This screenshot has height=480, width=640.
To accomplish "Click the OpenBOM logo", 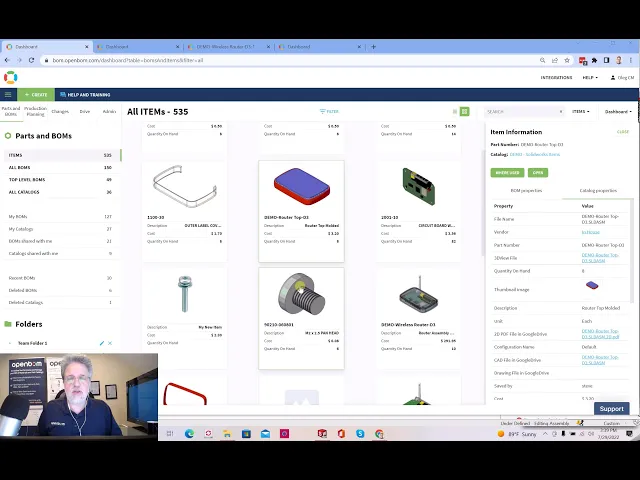I will [11, 77].
